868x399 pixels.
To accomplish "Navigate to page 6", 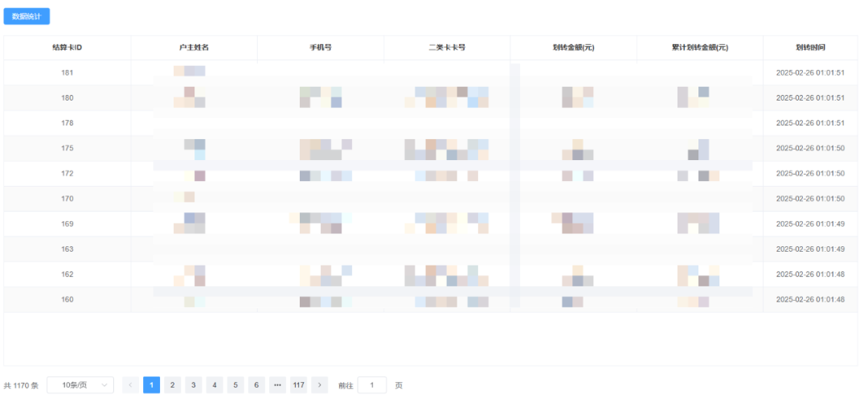I will pyautogui.click(x=256, y=385).
